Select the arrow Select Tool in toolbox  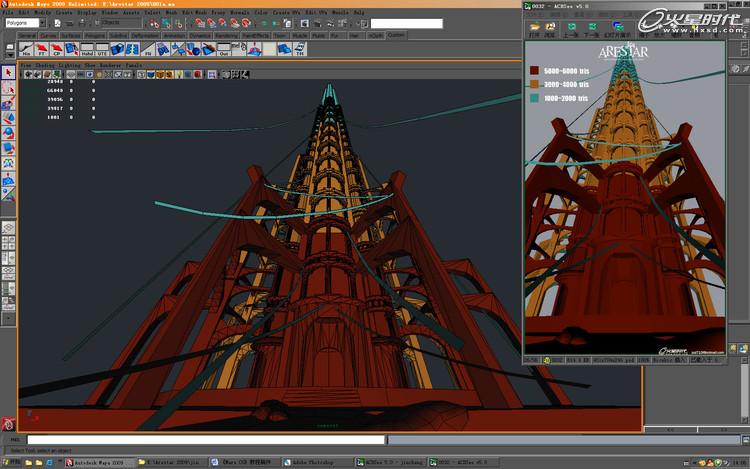[8, 73]
